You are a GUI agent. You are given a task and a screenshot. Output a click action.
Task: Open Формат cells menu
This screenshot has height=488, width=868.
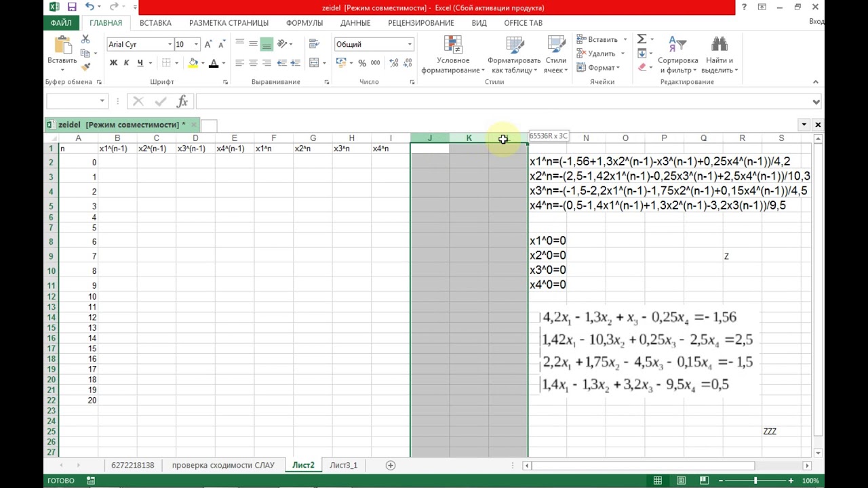[x=597, y=68]
